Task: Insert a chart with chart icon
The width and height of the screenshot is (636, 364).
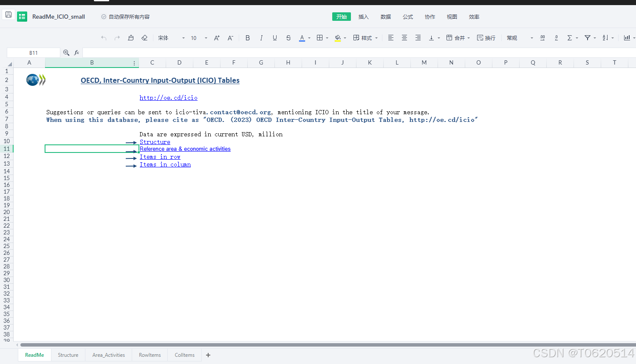Action: tap(627, 38)
